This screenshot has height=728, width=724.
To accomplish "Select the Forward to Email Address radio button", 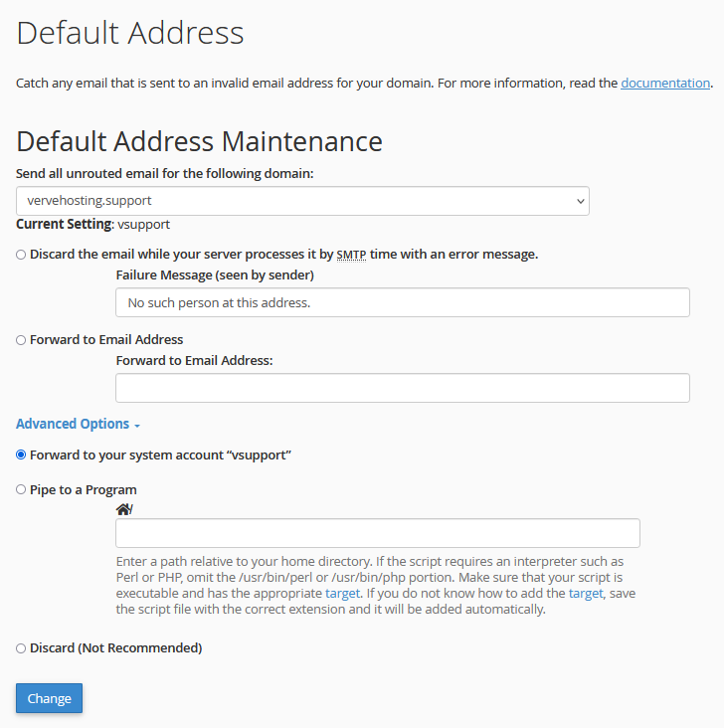I will point(21,340).
